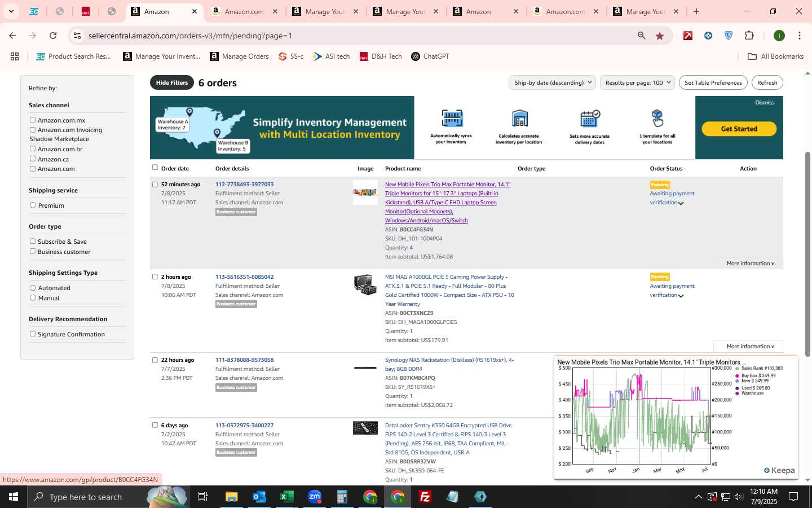This screenshot has height=508, width=812.
Task: Open FileZilla from the taskbar
Action: coord(425,497)
